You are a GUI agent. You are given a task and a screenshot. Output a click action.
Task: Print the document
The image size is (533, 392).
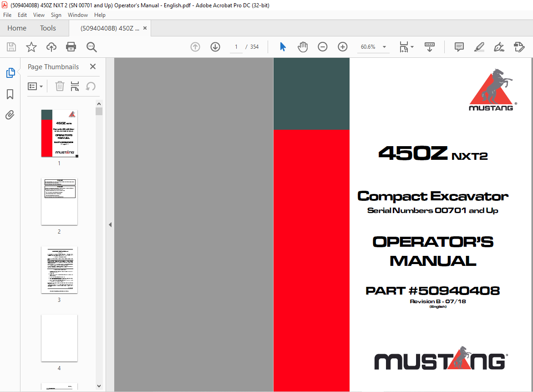(71, 47)
